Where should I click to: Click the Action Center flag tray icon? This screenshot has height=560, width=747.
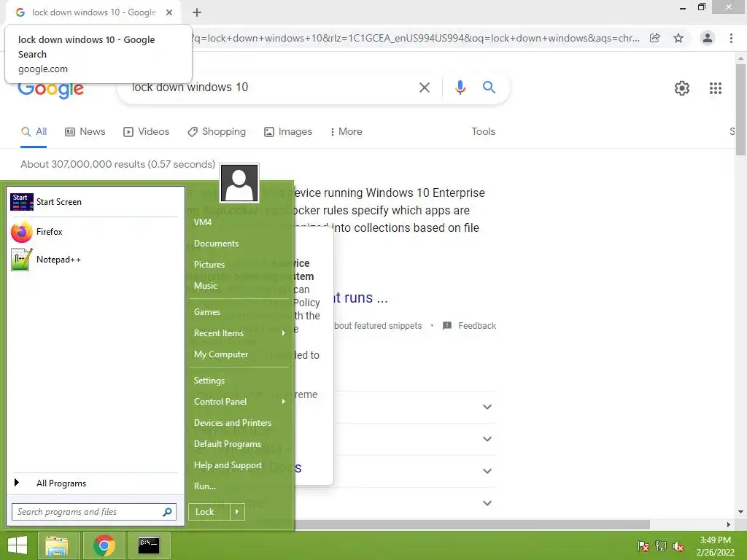pyautogui.click(x=643, y=546)
